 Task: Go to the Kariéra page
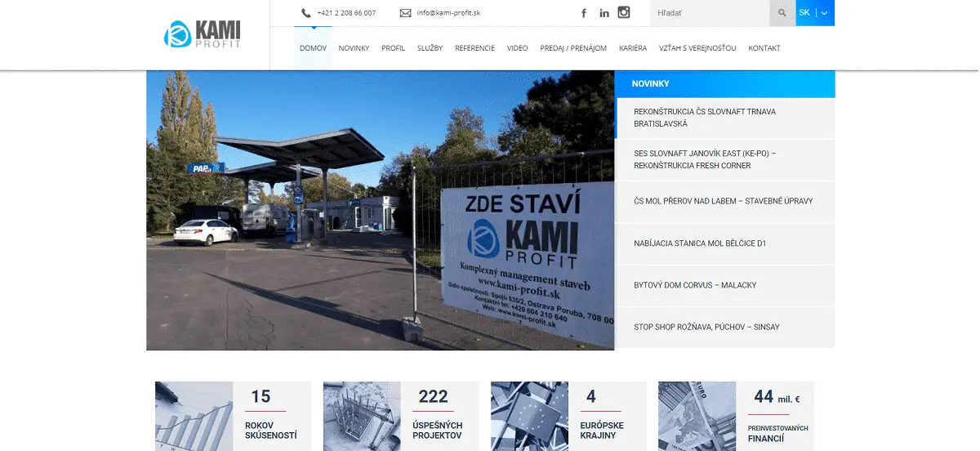click(x=633, y=48)
